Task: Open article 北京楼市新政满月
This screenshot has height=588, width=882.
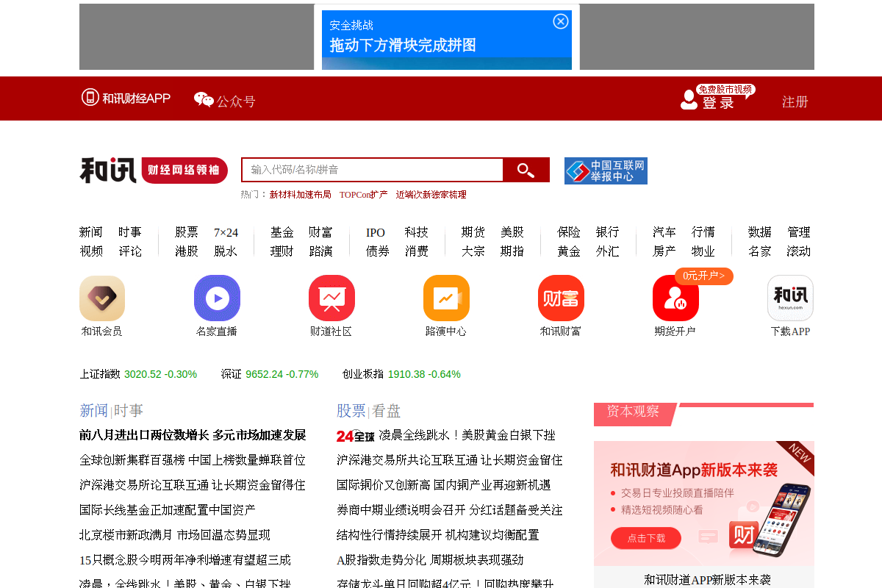Action: 175,535
